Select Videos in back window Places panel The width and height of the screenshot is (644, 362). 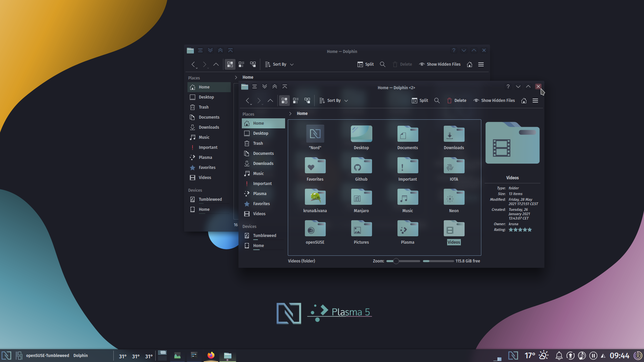pos(209,178)
